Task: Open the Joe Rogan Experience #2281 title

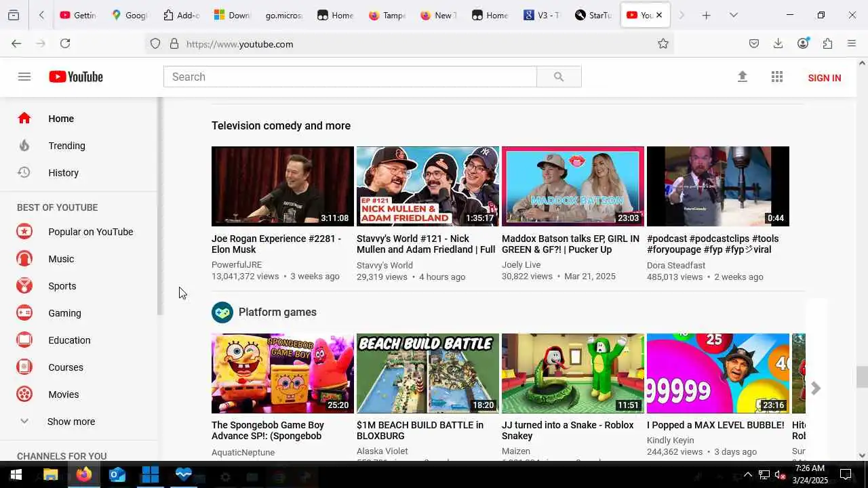Action: 277,244
